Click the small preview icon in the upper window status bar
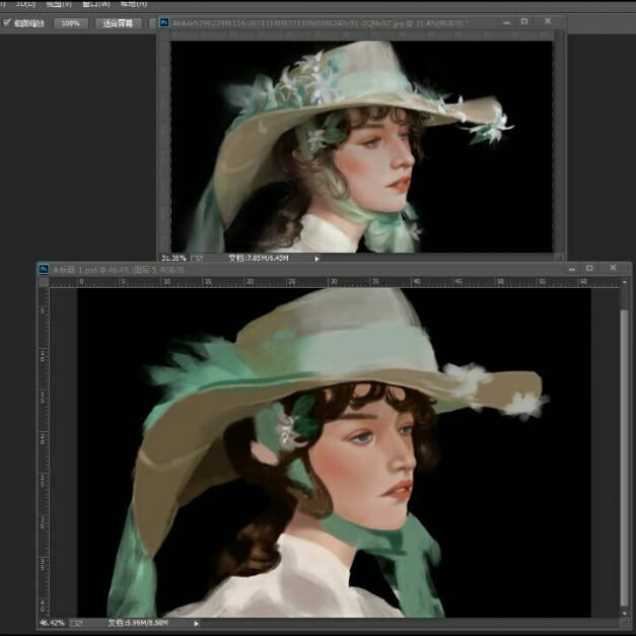636x636 pixels. pos(197,258)
